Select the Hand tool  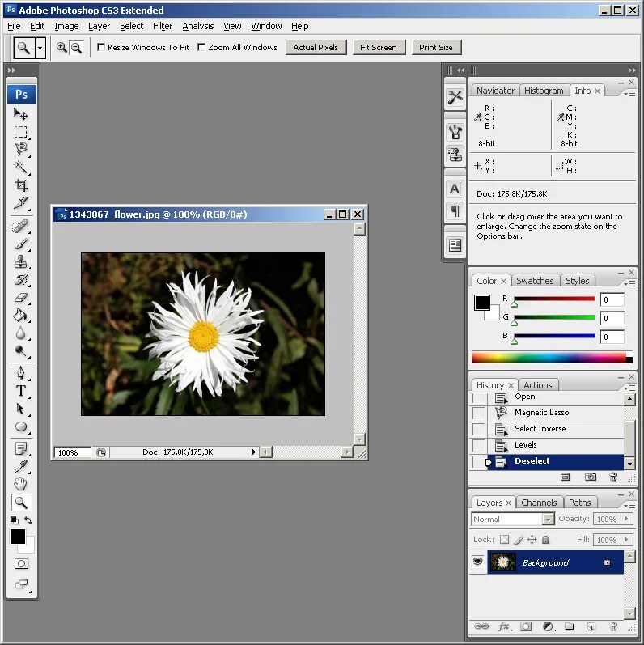click(x=20, y=484)
